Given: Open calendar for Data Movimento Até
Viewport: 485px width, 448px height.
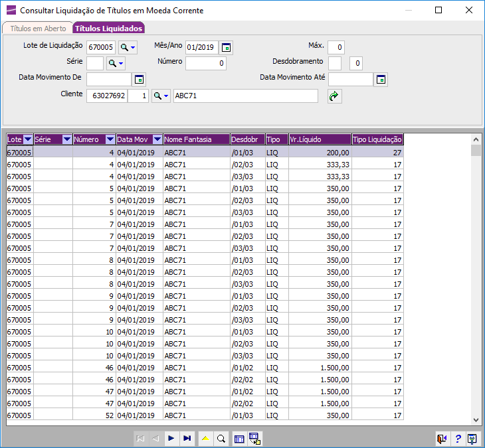Looking at the screenshot, I should pos(381,80).
